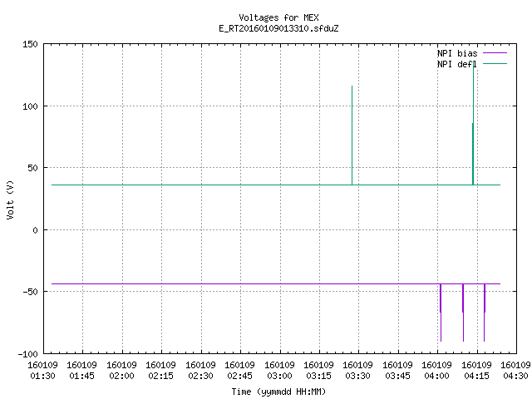This screenshot has width=532, height=399.
Task: Click the purple NPI bias dip near 04:10
Action: pos(463,313)
